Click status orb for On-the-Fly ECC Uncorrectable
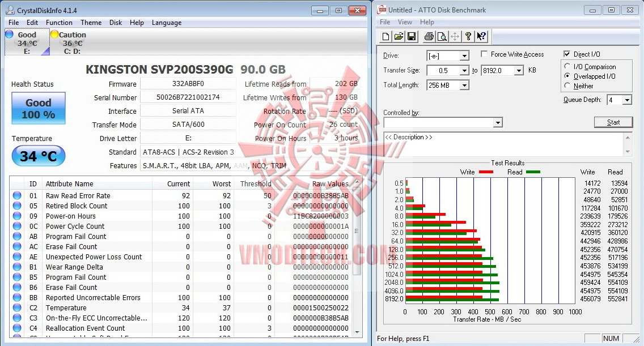The image size is (644, 346). (17, 318)
